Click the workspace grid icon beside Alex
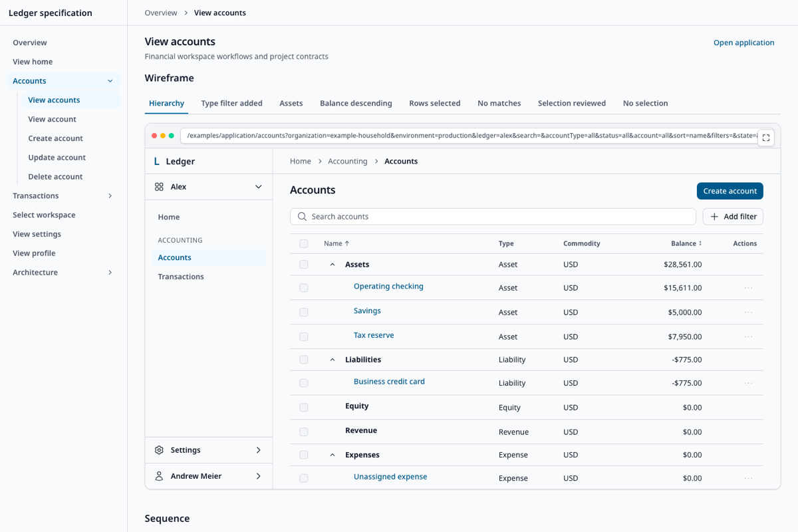Viewport: 798px width, 532px height. tap(159, 187)
